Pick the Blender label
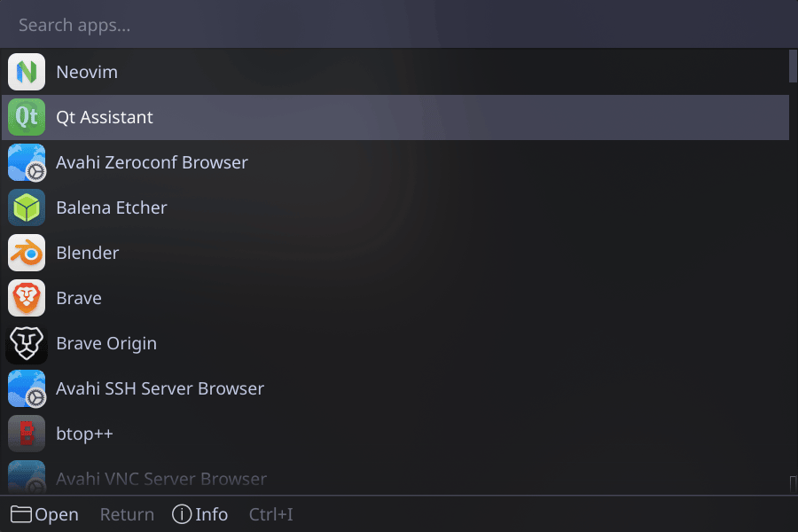 pos(88,253)
